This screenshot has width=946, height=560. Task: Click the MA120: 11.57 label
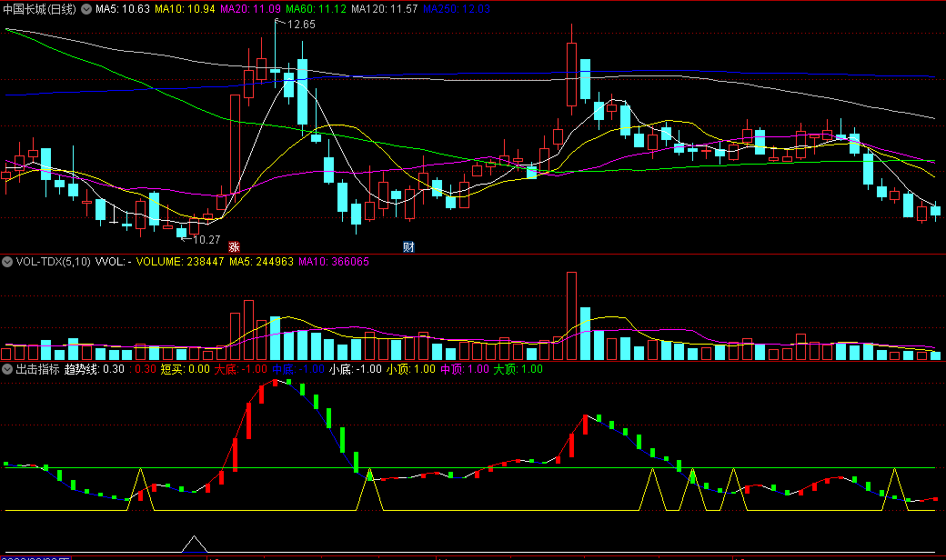pos(384,9)
